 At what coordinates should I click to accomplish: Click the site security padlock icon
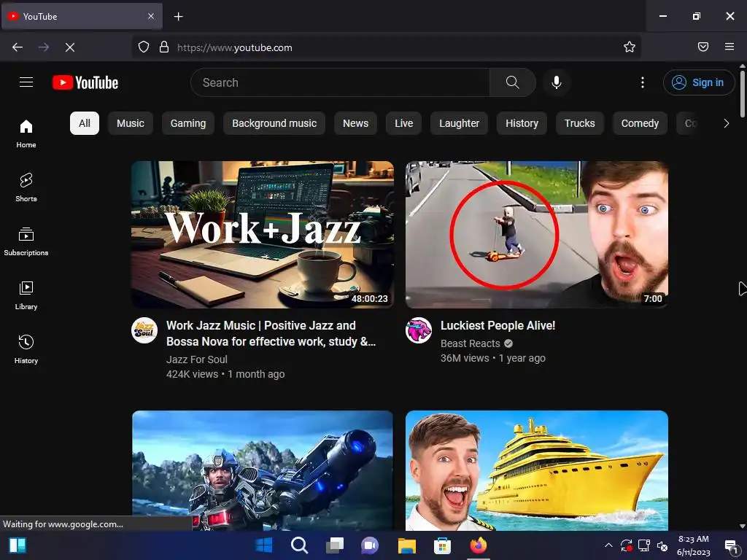(164, 47)
